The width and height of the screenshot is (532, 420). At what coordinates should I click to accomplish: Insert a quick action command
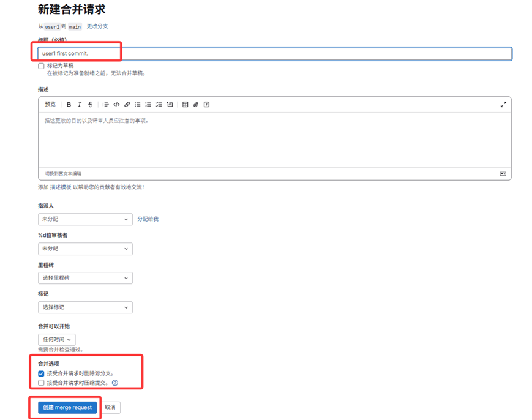click(207, 105)
